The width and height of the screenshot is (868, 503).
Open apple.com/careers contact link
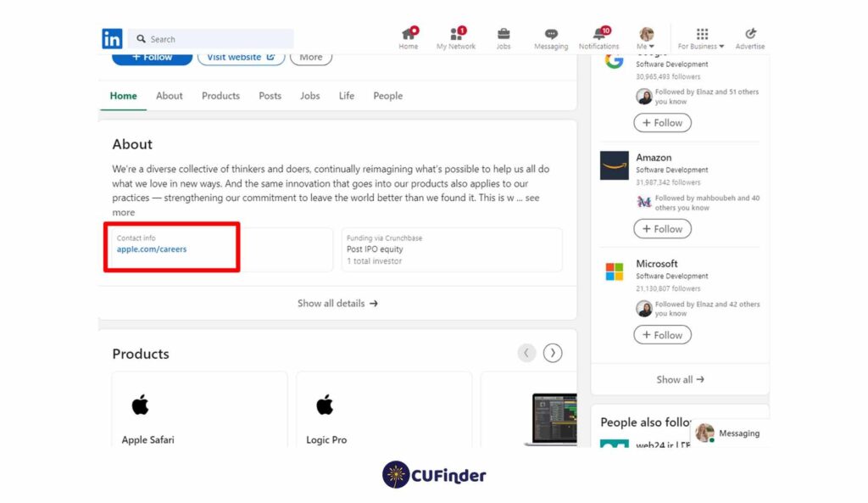151,249
